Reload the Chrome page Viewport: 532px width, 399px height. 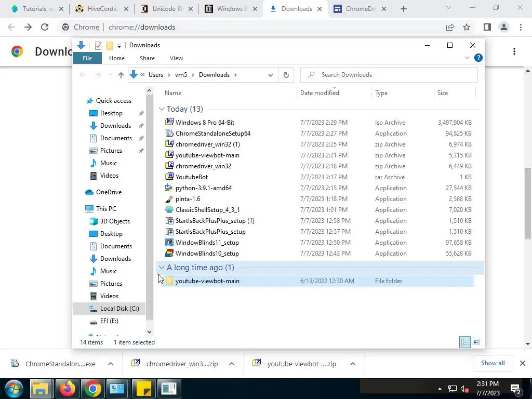[45, 27]
